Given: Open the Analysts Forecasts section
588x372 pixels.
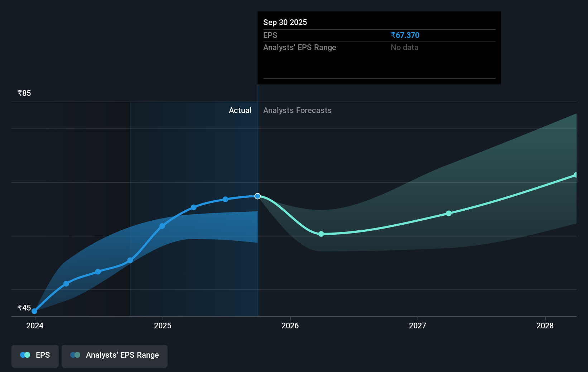Looking at the screenshot, I should coord(297,111).
